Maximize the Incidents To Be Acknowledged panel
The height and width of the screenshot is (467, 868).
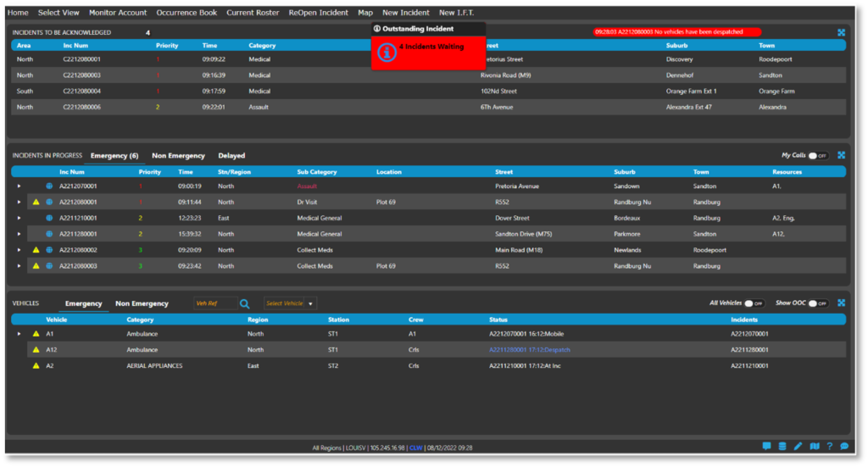[x=841, y=33]
